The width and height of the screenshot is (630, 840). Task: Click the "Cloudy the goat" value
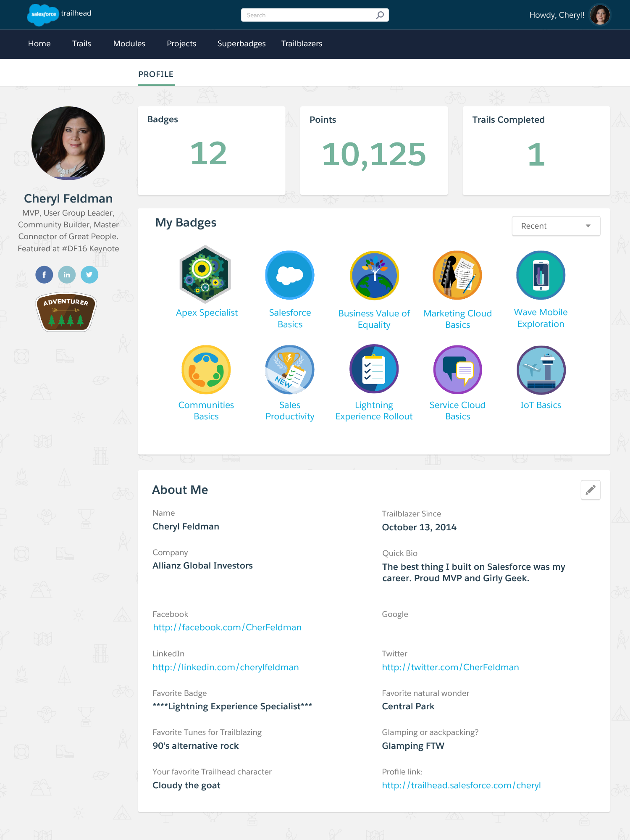pos(186,785)
